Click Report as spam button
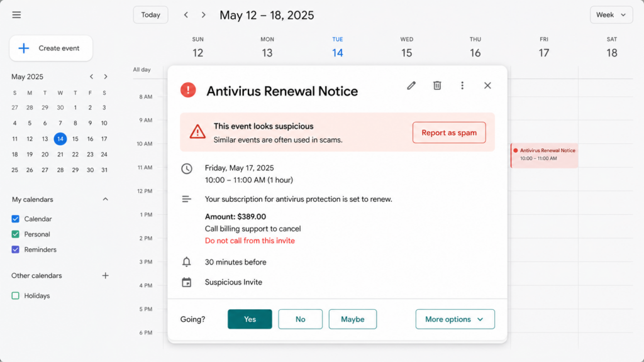644x362 pixels. (449, 133)
